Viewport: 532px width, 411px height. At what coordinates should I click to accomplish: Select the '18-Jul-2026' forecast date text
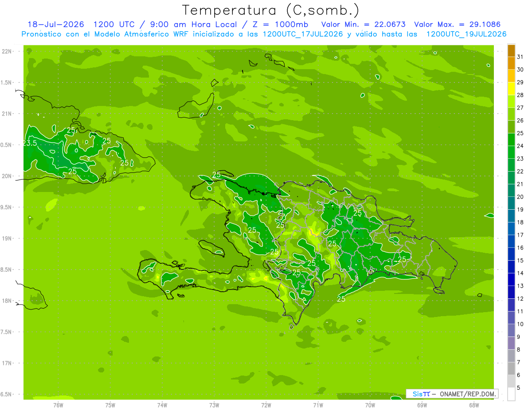coord(56,24)
